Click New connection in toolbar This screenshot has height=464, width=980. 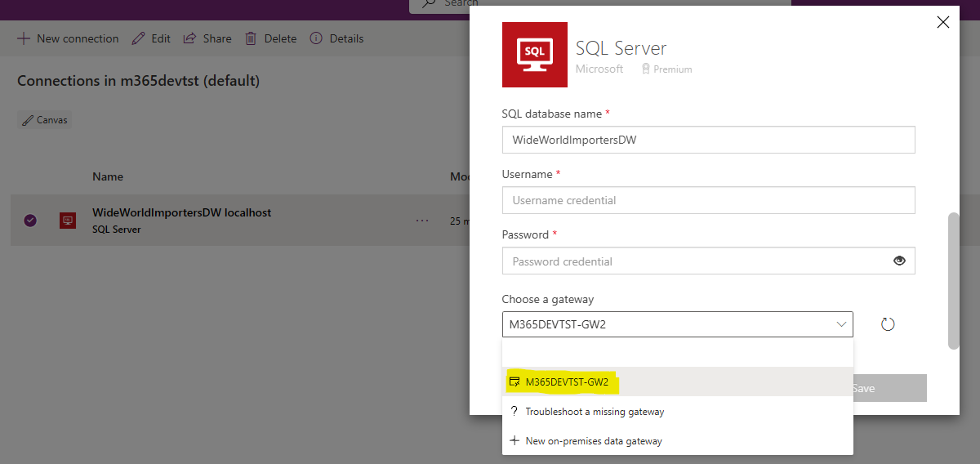(x=68, y=38)
